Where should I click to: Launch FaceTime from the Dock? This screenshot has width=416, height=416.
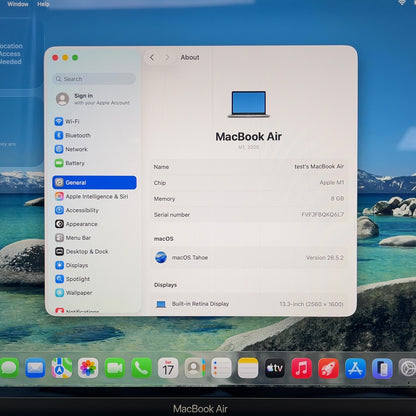(x=115, y=368)
